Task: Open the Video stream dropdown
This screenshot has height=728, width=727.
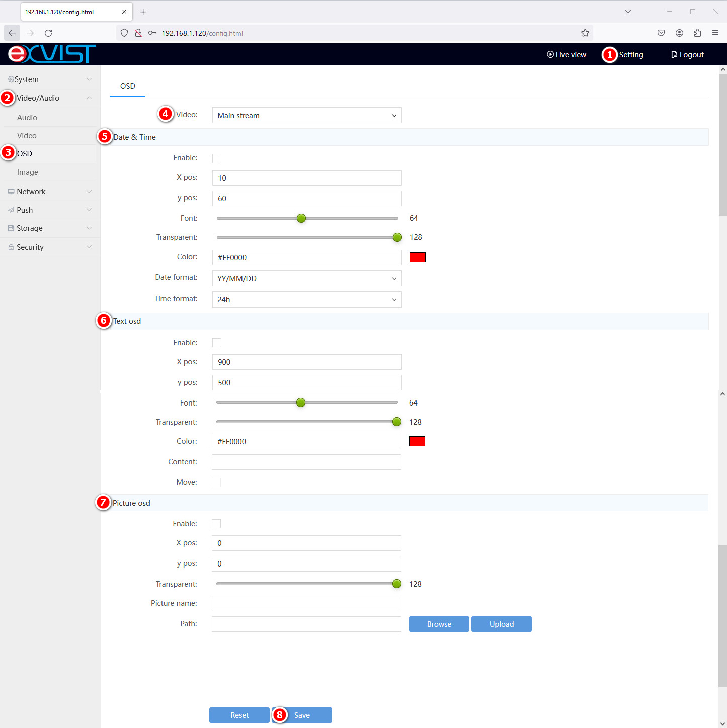Action: (307, 115)
